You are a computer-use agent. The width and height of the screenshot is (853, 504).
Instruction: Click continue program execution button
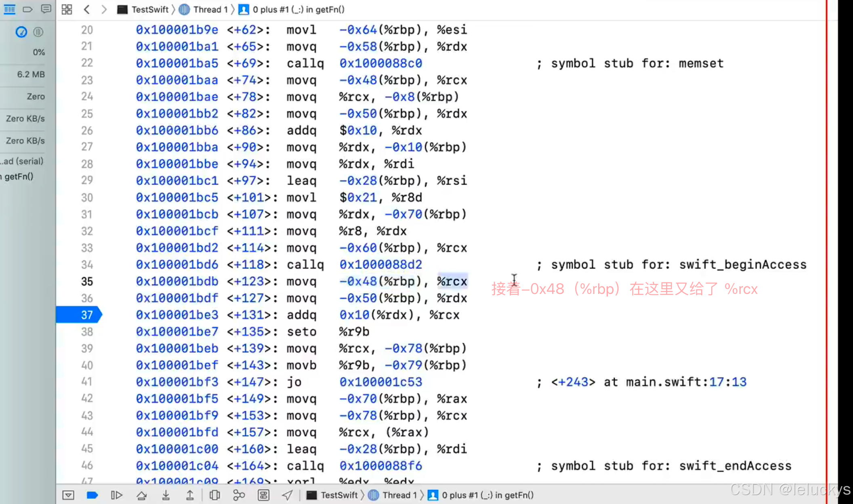point(117,495)
